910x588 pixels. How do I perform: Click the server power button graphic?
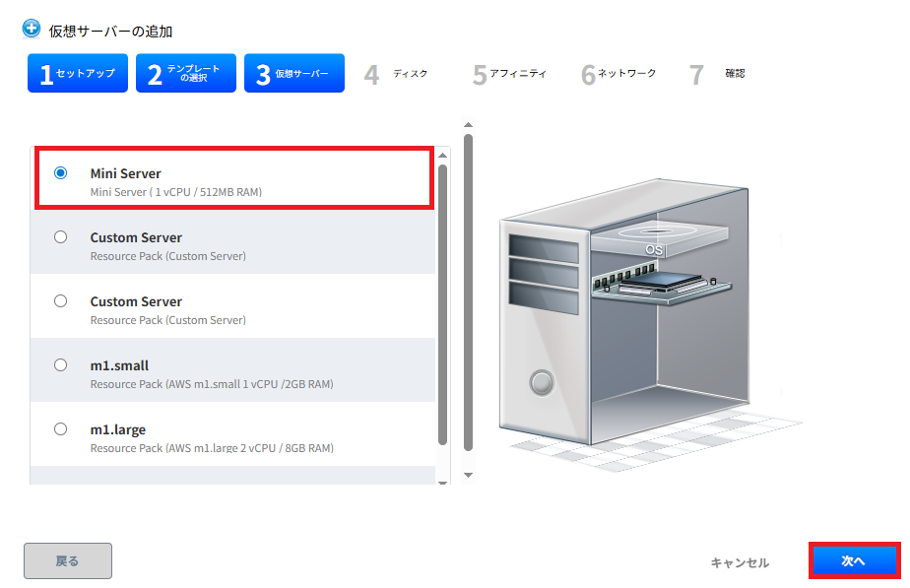(x=542, y=383)
